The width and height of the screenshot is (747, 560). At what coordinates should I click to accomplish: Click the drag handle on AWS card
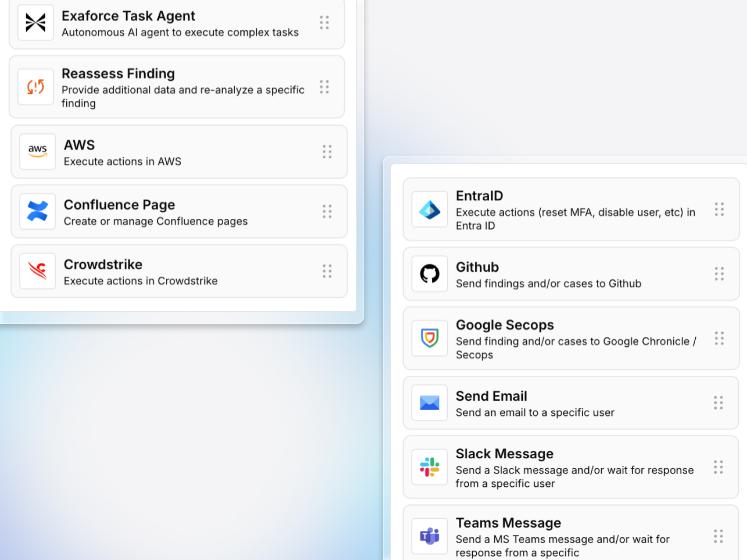(327, 152)
